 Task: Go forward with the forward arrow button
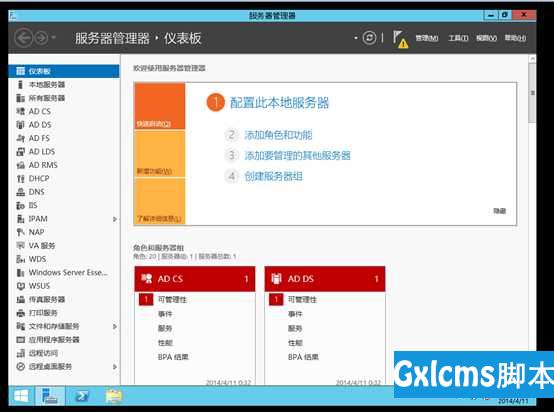click(41, 38)
